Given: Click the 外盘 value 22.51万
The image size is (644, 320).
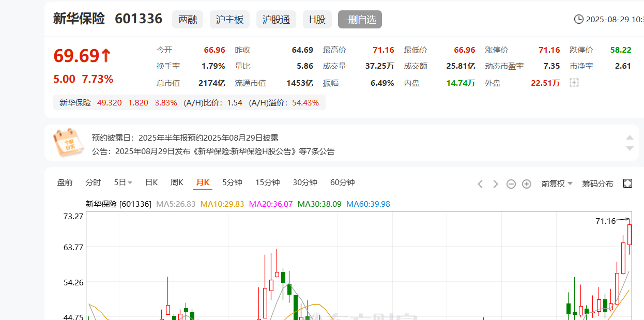Looking at the screenshot, I should point(545,83).
